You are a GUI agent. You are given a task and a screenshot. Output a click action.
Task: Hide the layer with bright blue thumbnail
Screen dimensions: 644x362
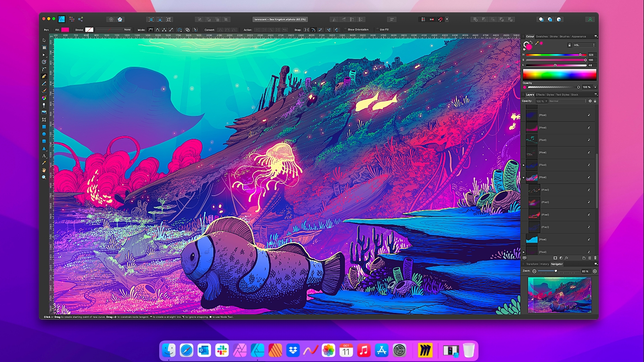589,239
